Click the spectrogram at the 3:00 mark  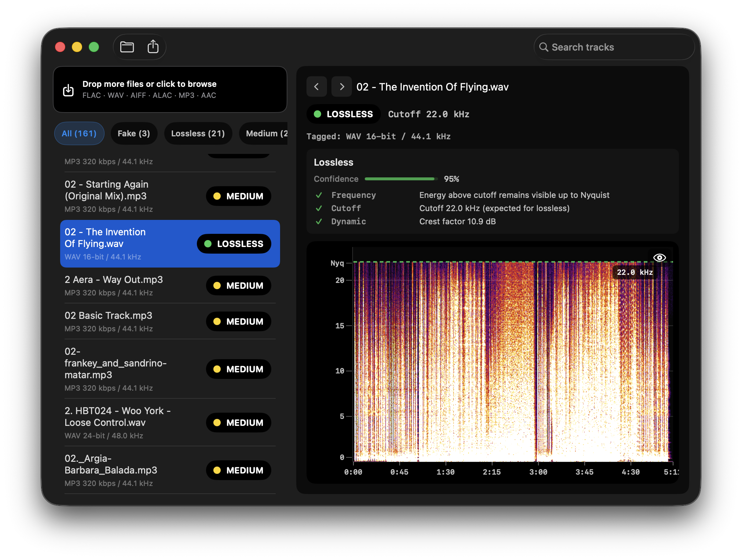click(x=538, y=361)
